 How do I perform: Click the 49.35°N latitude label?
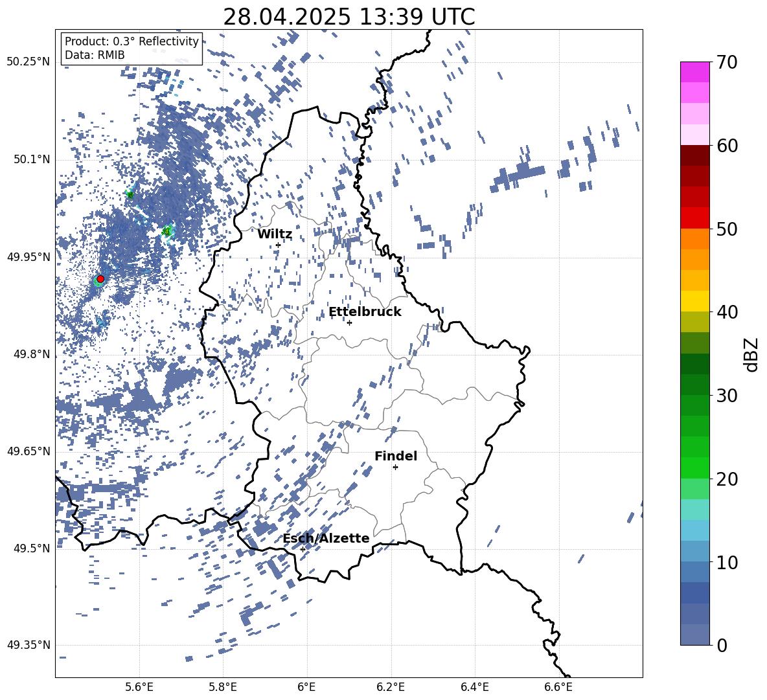[x=29, y=645]
